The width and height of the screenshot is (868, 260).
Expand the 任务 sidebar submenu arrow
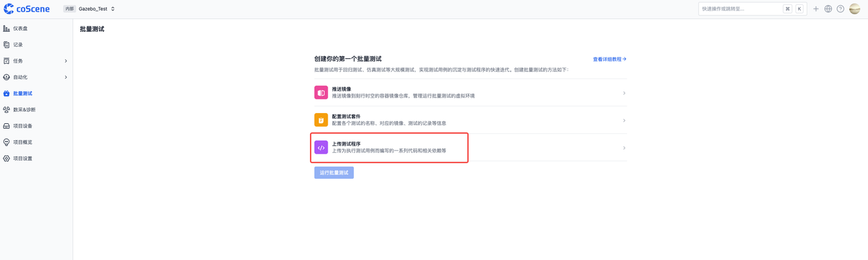[x=66, y=61]
